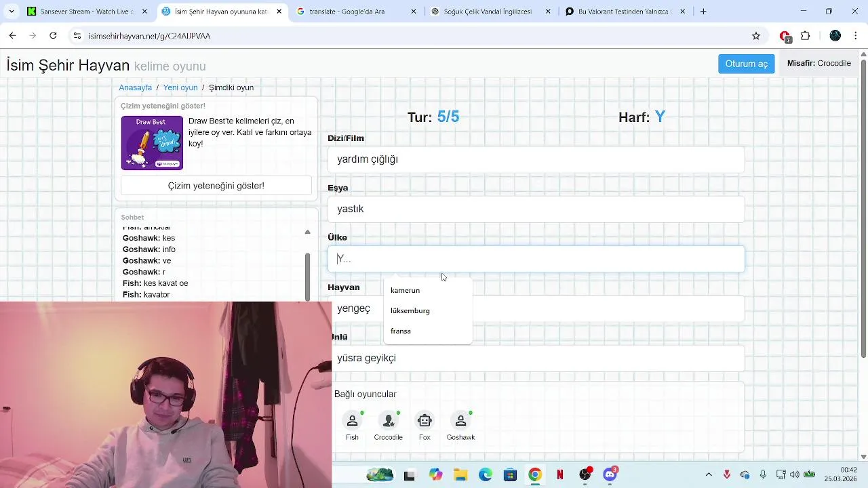Choose lüksemburg from autocomplete suggestions
This screenshot has width=868, height=488.
click(x=428, y=310)
